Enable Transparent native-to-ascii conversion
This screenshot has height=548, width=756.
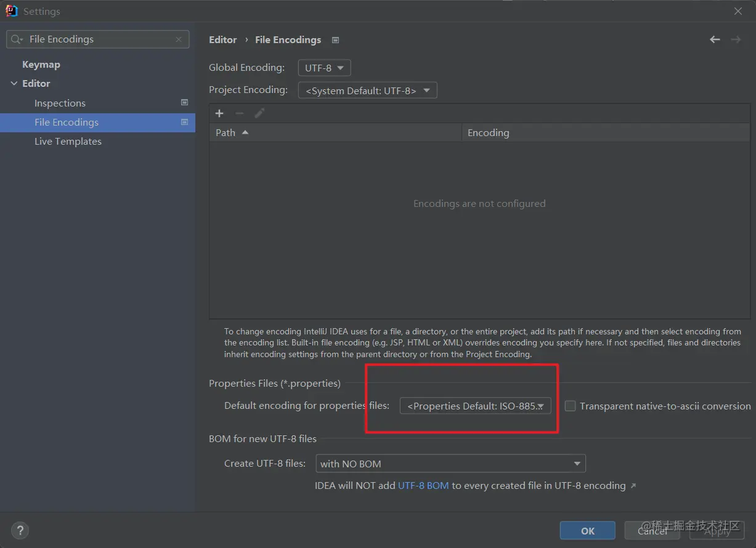(x=571, y=406)
